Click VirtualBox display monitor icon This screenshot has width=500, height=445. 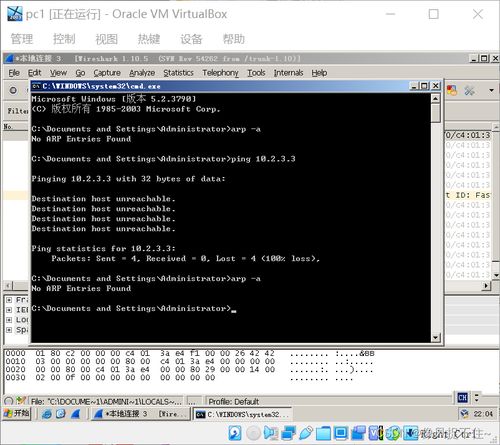(x=341, y=433)
